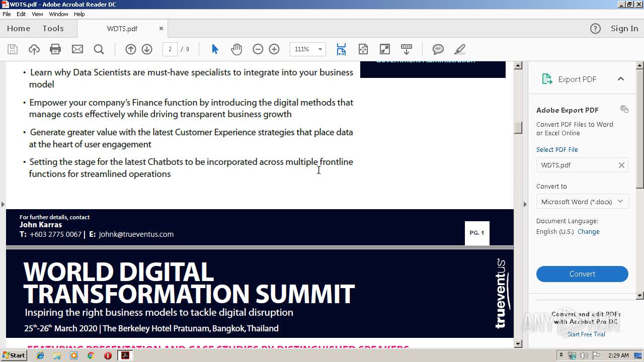Screen dimensions: 644x362
Task: Activate the Hand pan tool
Action: coord(236,49)
